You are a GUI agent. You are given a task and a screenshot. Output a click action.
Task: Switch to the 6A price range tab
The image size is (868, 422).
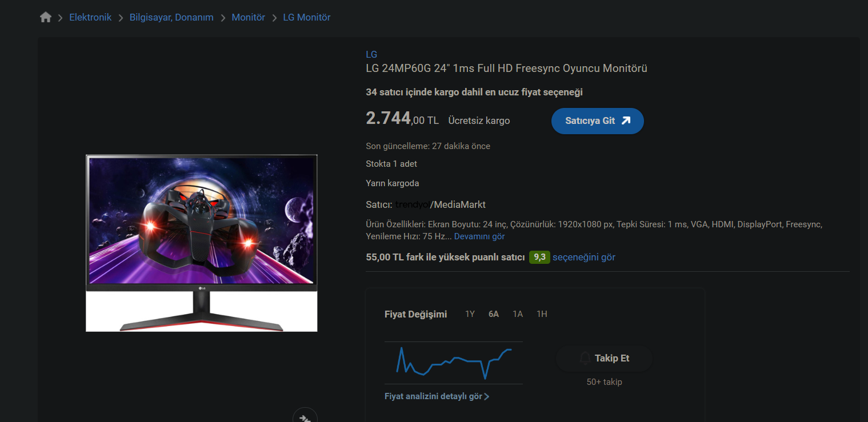click(x=494, y=314)
